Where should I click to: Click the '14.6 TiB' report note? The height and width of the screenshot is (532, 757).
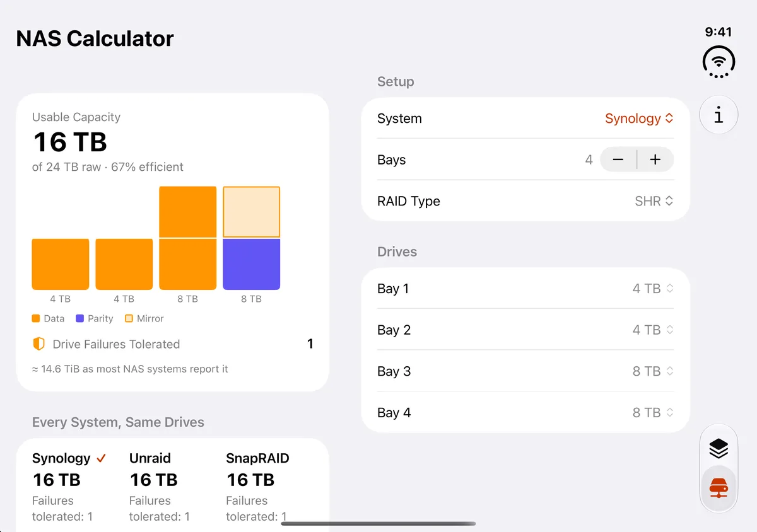[130, 369]
